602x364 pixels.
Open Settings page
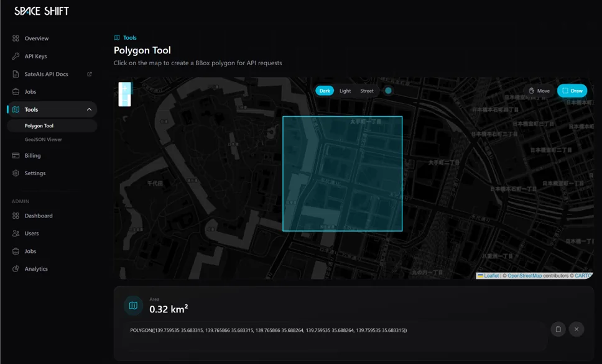35,173
